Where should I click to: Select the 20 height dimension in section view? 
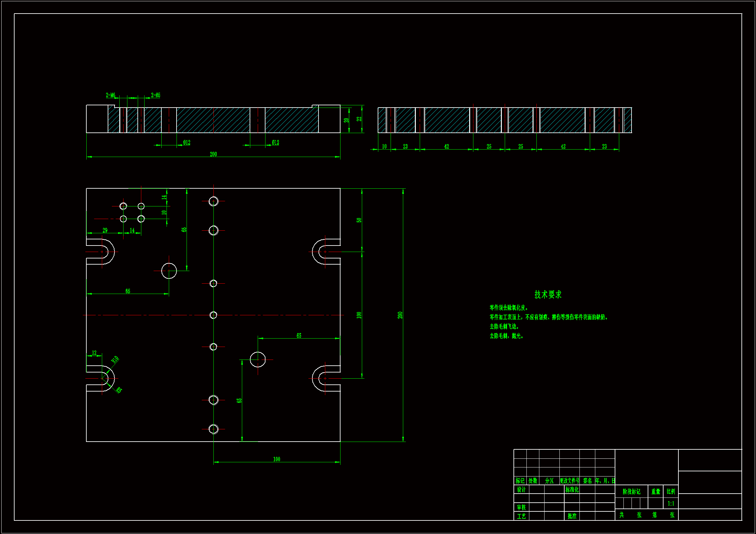(x=346, y=120)
